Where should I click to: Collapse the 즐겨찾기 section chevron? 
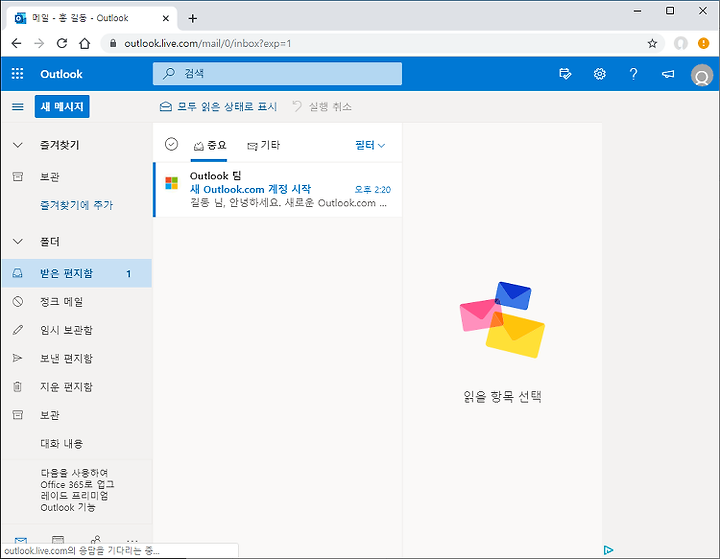click(x=17, y=145)
